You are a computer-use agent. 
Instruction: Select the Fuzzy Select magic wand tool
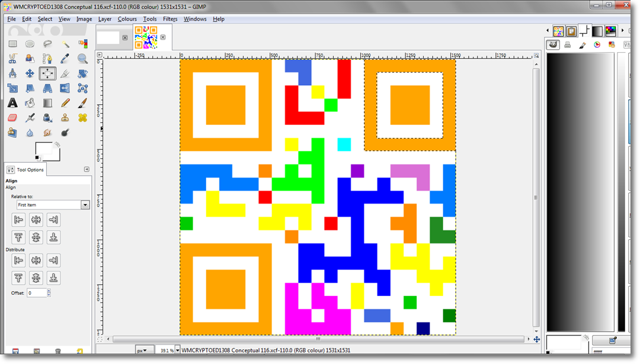(x=65, y=44)
